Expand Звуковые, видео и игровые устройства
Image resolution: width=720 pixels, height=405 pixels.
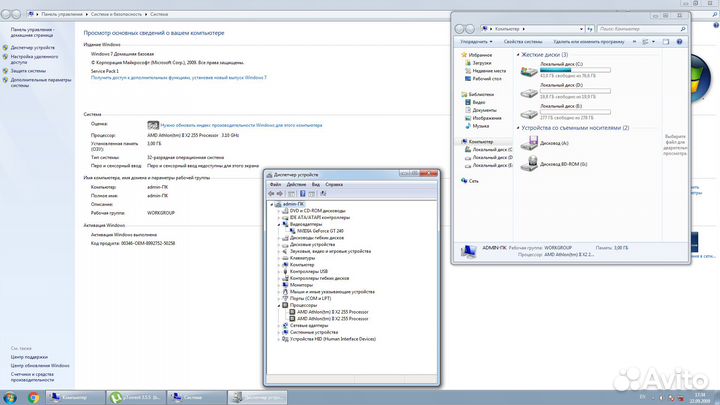[279, 252]
